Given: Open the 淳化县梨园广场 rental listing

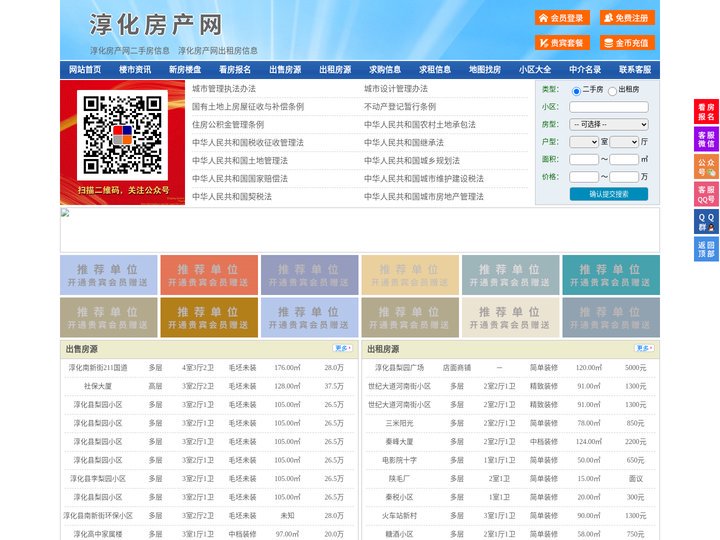Looking at the screenshot, I should pos(399,367).
